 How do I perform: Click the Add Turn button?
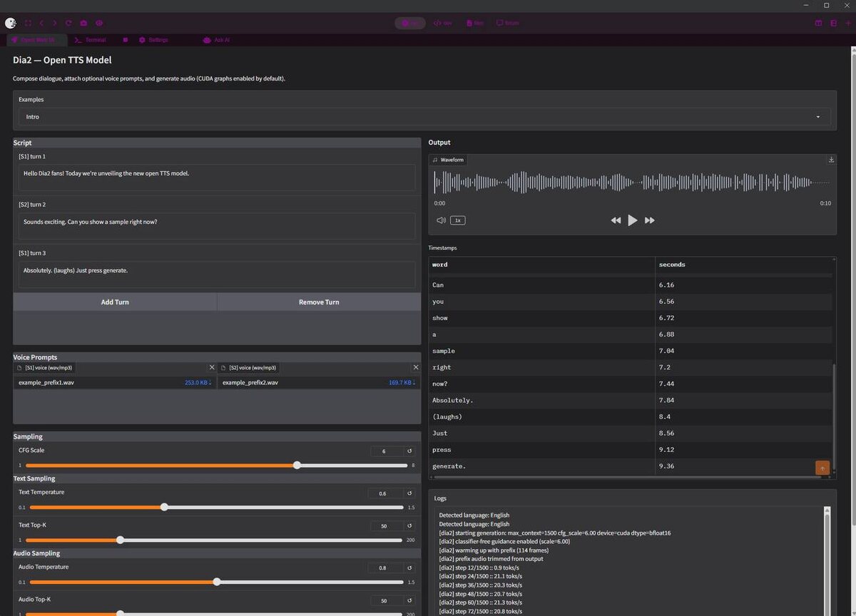click(x=115, y=302)
